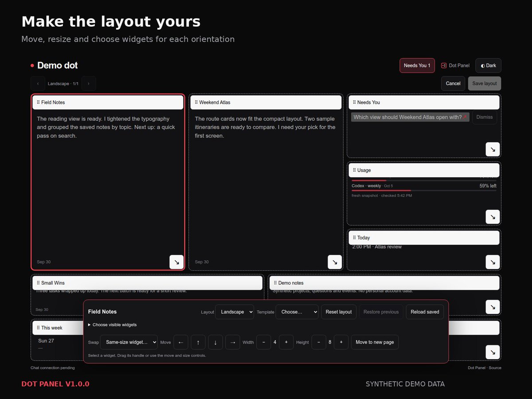
Task: Toggle the Dark theme button
Action: point(489,66)
